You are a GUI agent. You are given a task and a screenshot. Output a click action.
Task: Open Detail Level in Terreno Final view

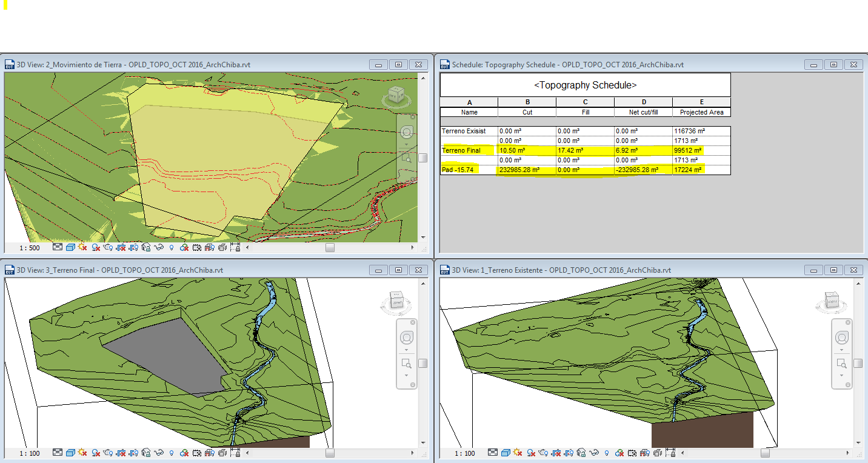(x=57, y=453)
